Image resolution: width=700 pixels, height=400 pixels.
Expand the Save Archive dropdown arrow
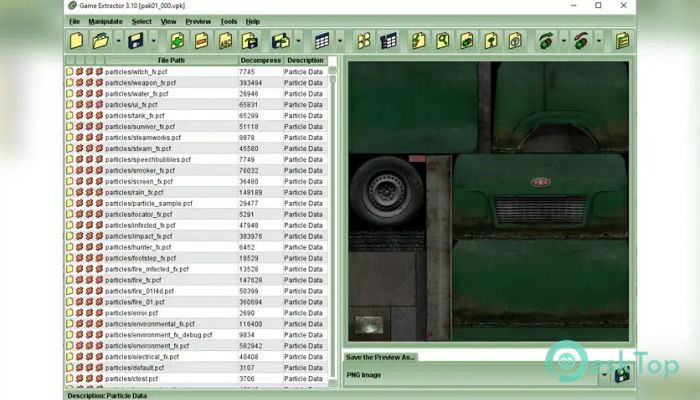tap(153, 41)
